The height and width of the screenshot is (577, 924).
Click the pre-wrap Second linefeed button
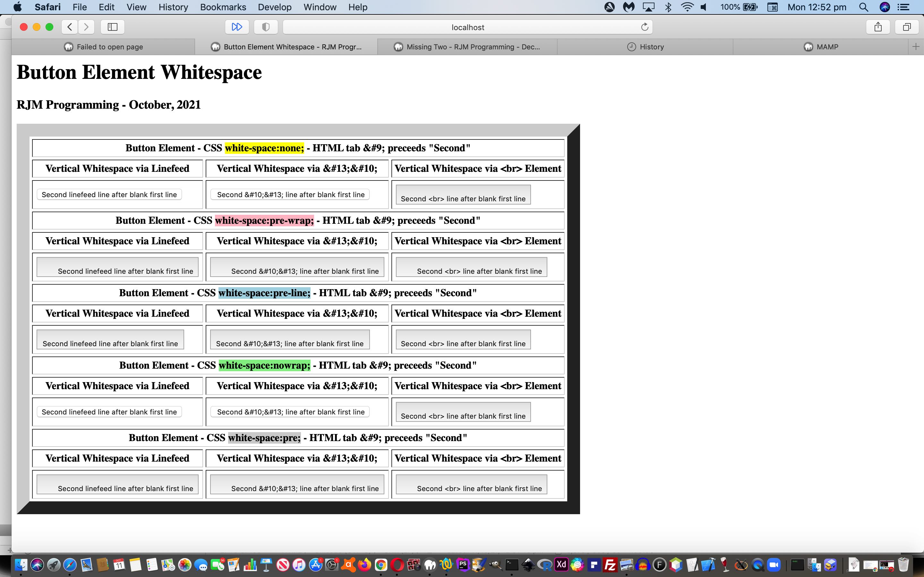coord(117,267)
